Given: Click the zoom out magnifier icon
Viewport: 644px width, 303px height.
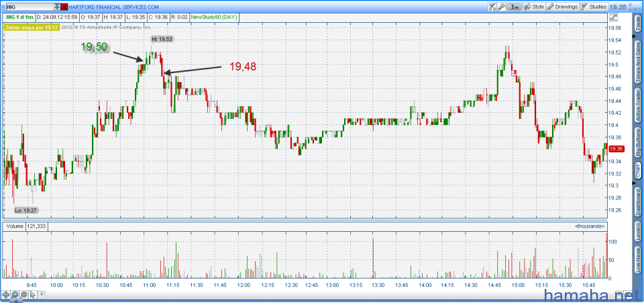Looking at the screenshot, I should 24,294.
